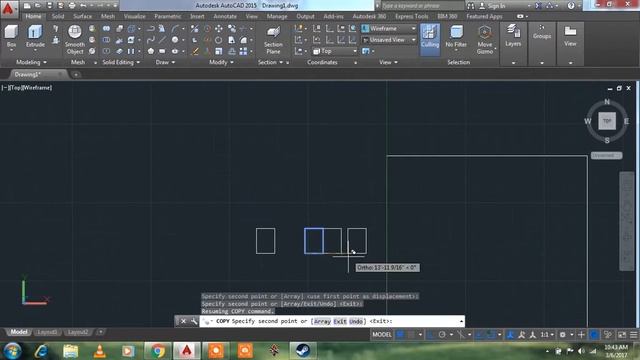Click the viewport label Top Wireframe control
The image size is (640, 360).
[27, 88]
